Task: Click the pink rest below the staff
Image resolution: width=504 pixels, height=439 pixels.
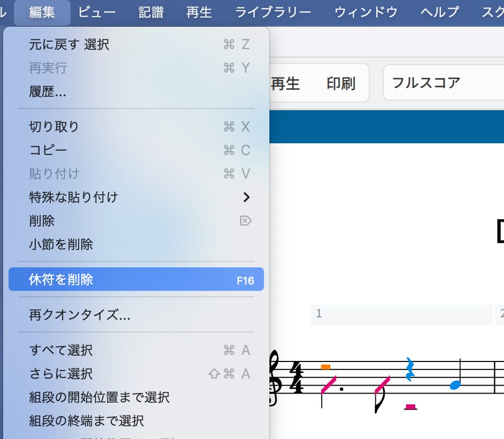Action: 410,407
